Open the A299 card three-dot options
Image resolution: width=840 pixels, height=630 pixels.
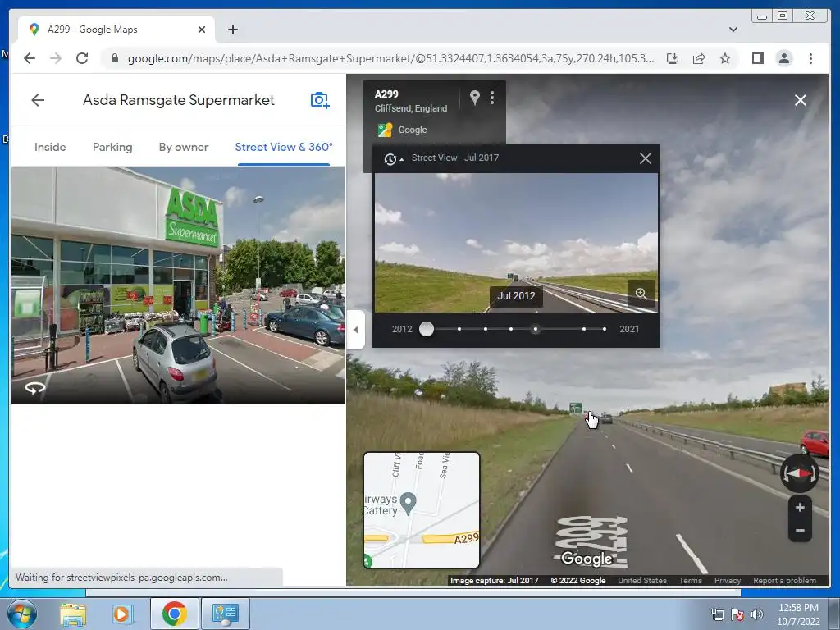[x=492, y=98]
